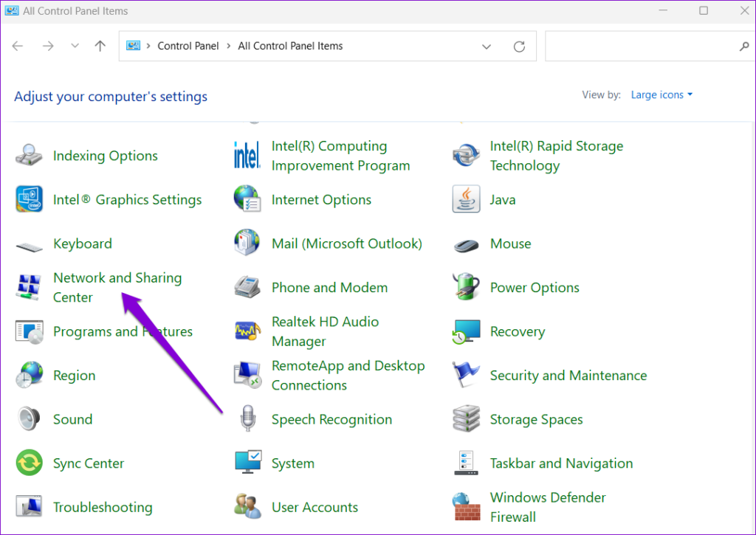The height and width of the screenshot is (535, 756).
Task: Click the 'Recovery' link
Action: (518, 331)
